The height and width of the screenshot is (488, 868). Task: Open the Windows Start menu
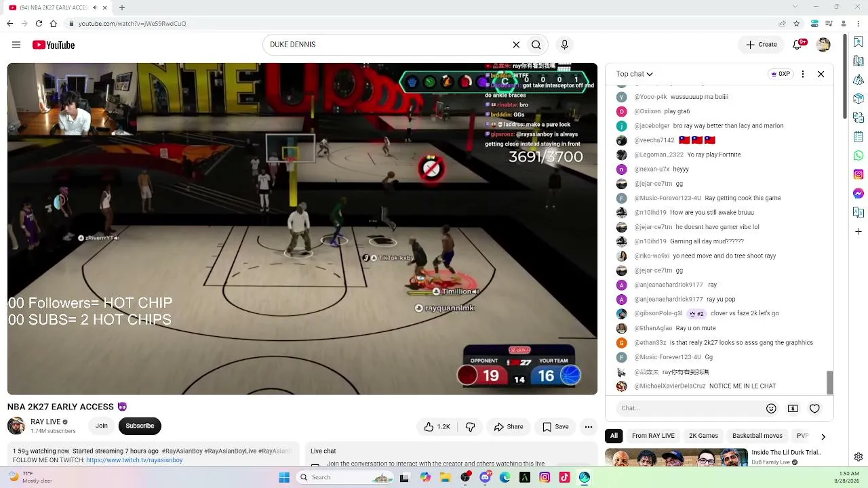point(284,477)
